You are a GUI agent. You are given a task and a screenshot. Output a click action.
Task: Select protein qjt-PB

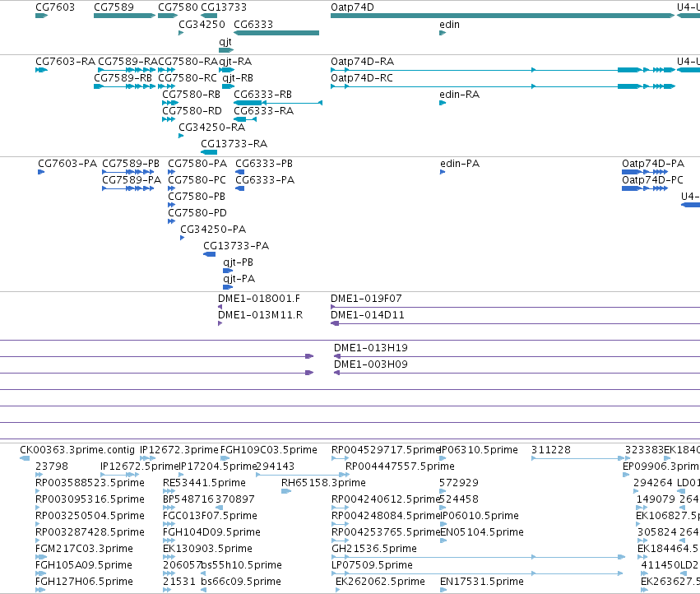(x=238, y=262)
